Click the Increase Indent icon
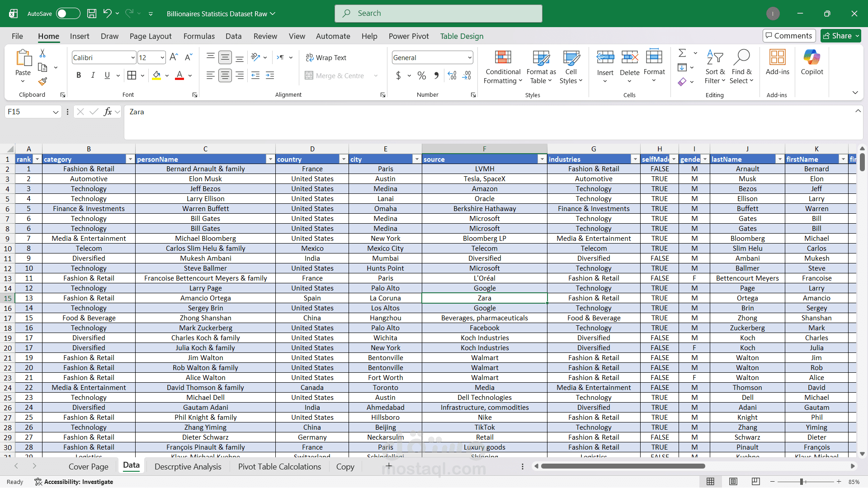 [x=270, y=75]
